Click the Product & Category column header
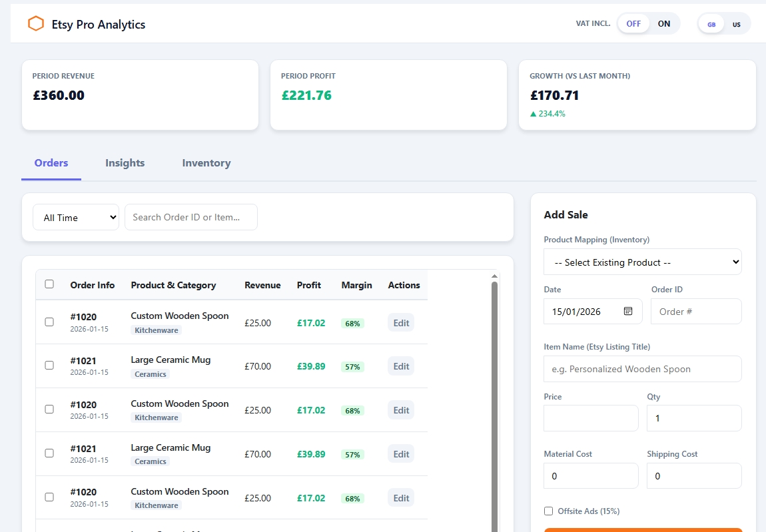The height and width of the screenshot is (532, 766). [x=173, y=285]
